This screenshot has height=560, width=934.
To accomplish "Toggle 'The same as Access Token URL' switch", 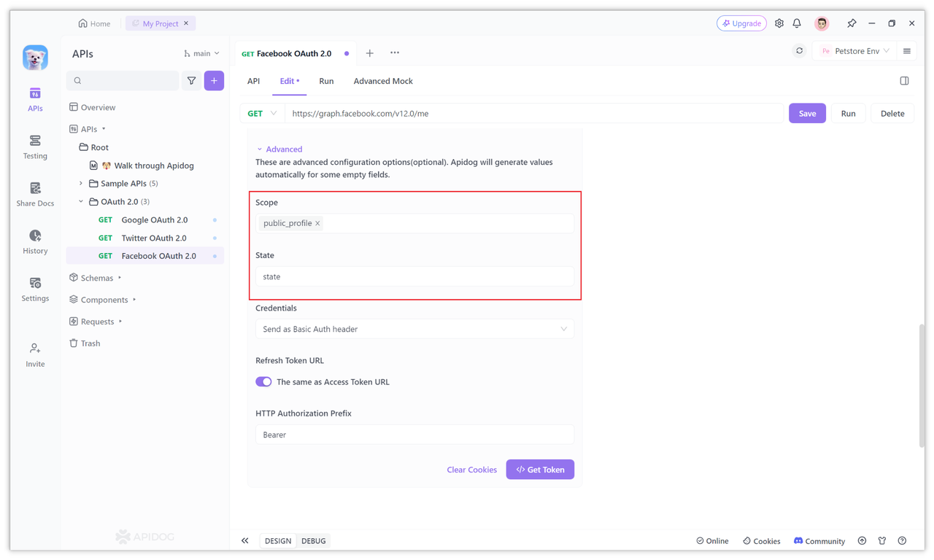I will coord(263,381).
